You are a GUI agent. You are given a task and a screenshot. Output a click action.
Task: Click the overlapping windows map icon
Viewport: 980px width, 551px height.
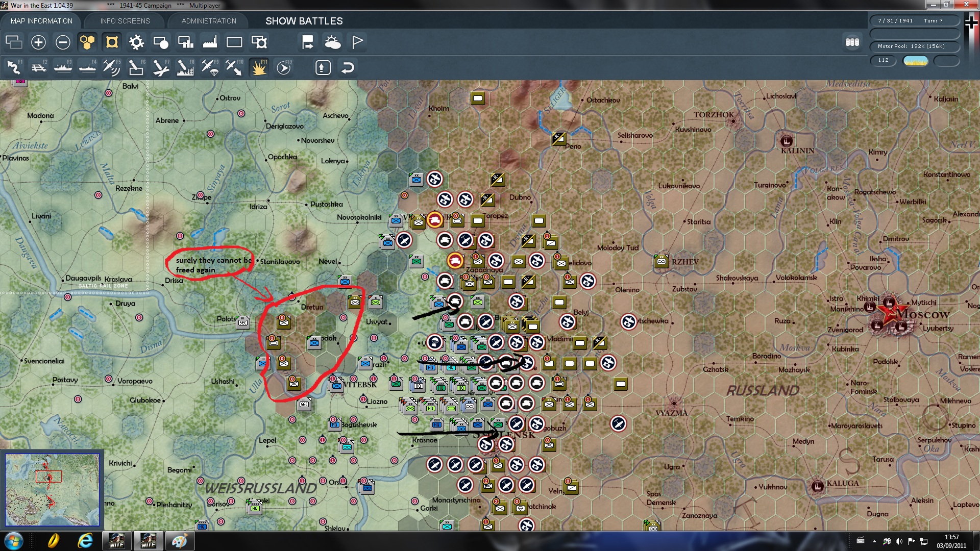tap(14, 42)
